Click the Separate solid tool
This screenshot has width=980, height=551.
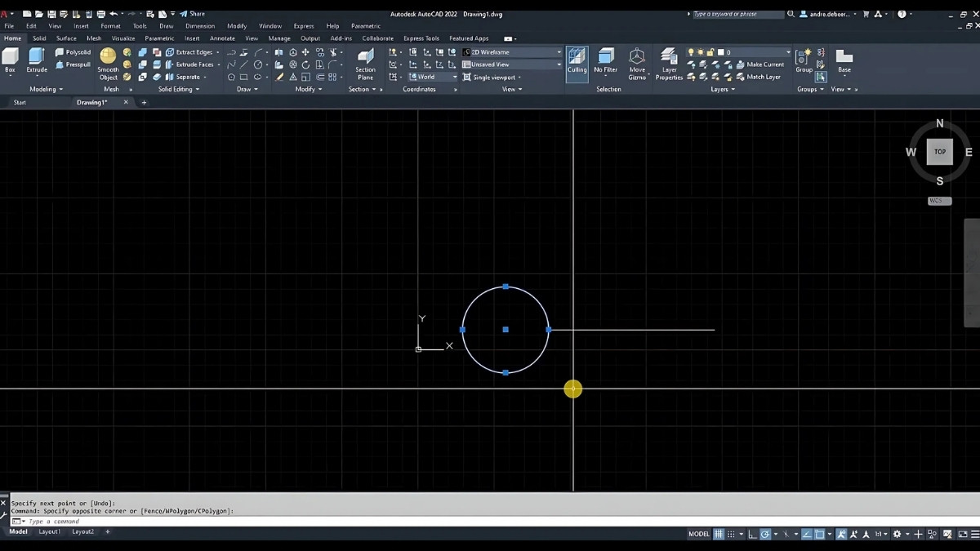point(183,77)
